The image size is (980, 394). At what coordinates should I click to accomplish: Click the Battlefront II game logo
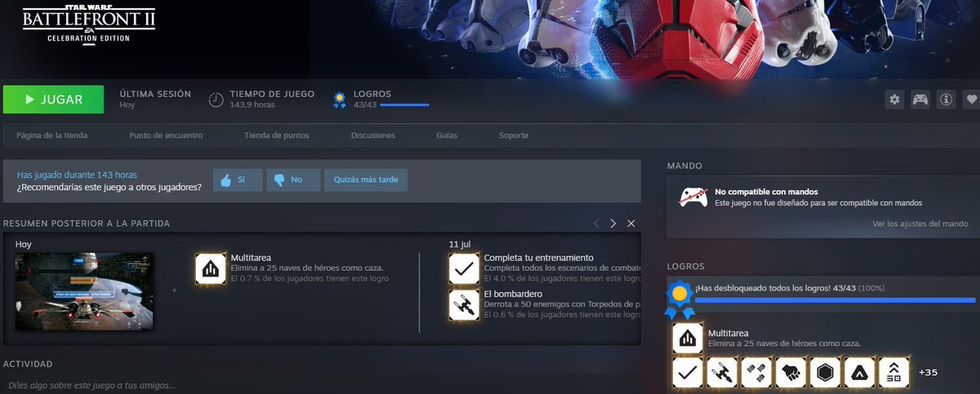(88, 25)
